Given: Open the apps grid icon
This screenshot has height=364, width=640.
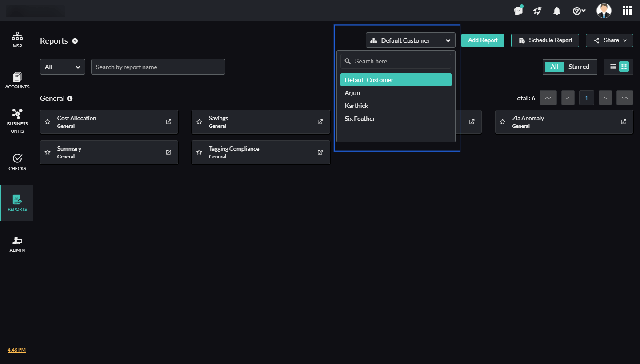Looking at the screenshot, I should (x=627, y=11).
